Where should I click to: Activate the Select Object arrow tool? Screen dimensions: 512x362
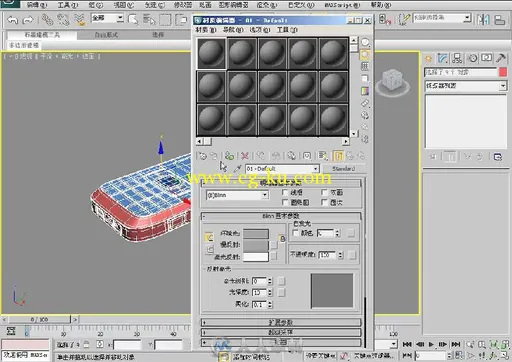tap(133, 20)
